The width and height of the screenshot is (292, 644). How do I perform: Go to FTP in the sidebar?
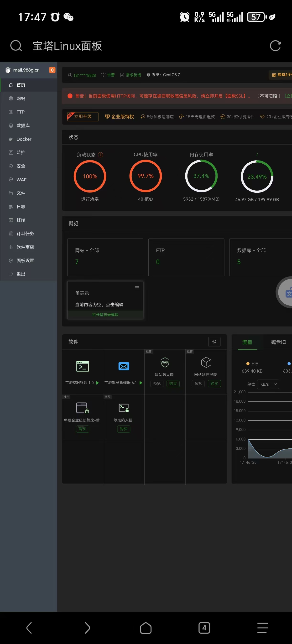tap(29, 112)
